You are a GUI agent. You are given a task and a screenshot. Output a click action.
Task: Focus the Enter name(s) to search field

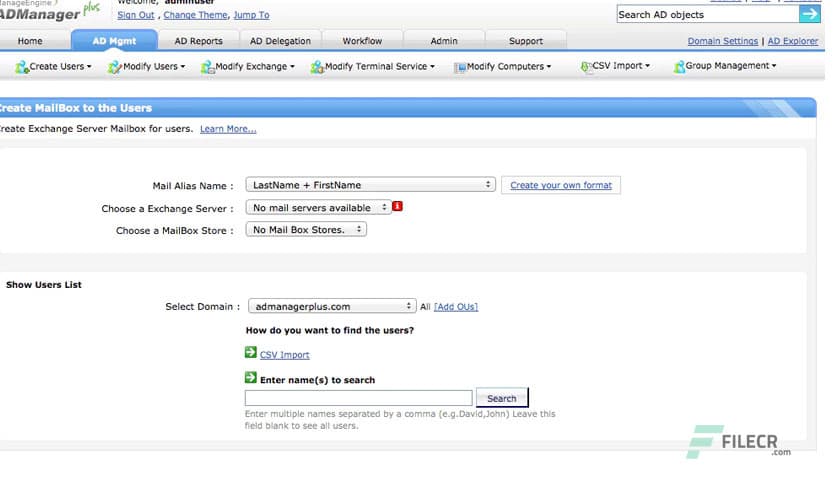358,398
